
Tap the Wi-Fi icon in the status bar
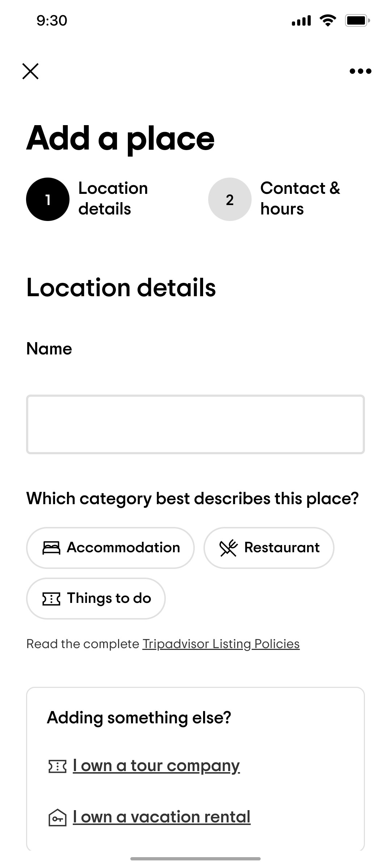click(328, 20)
